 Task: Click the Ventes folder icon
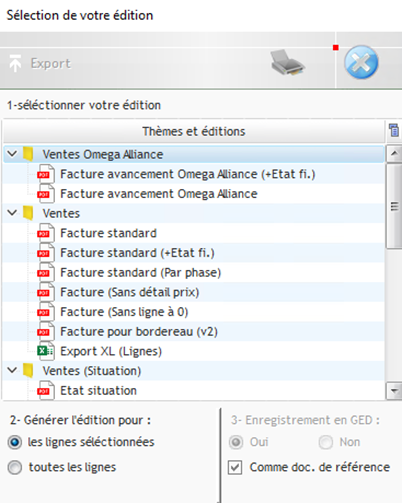(x=28, y=213)
